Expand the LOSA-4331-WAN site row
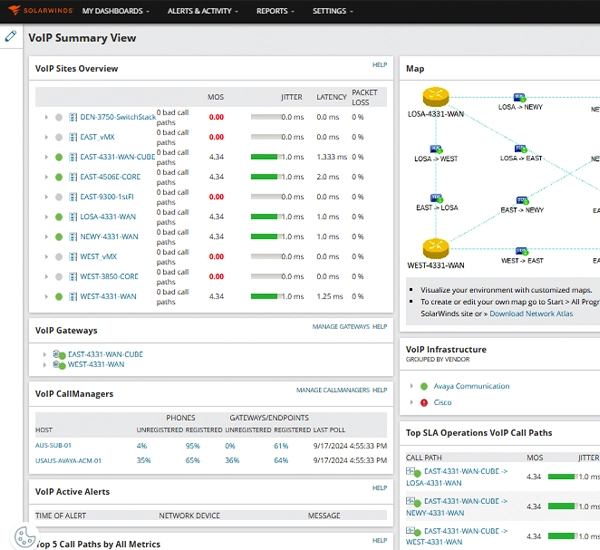 tap(46, 217)
